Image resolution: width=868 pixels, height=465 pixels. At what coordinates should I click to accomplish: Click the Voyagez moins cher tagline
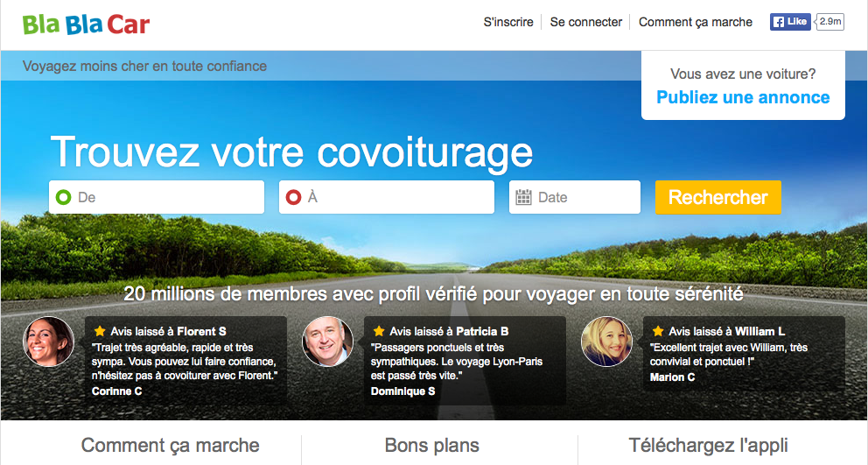coord(144,66)
